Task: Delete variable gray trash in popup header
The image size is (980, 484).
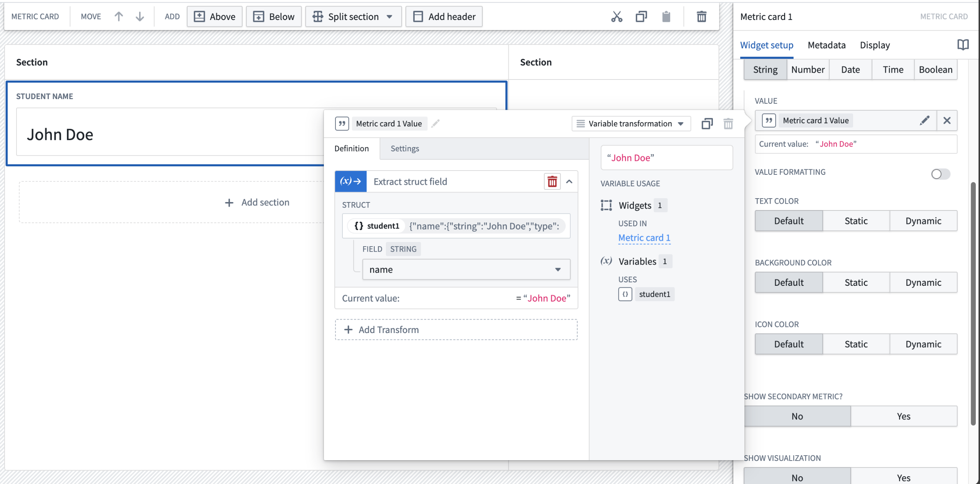Action: 728,124
